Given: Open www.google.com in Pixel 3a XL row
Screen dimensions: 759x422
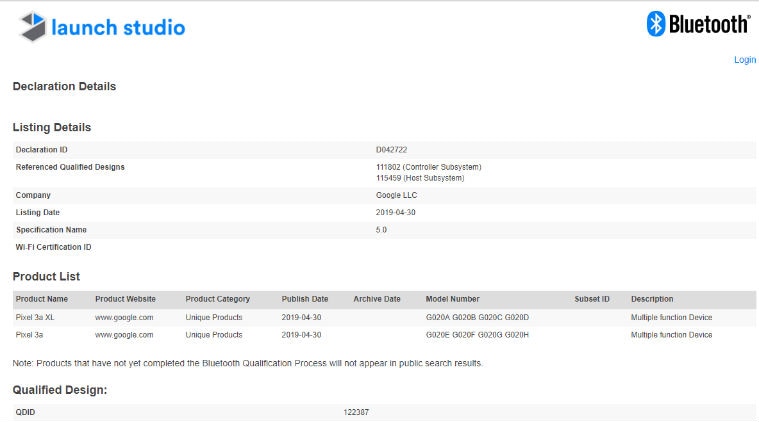Looking at the screenshot, I should [124, 317].
